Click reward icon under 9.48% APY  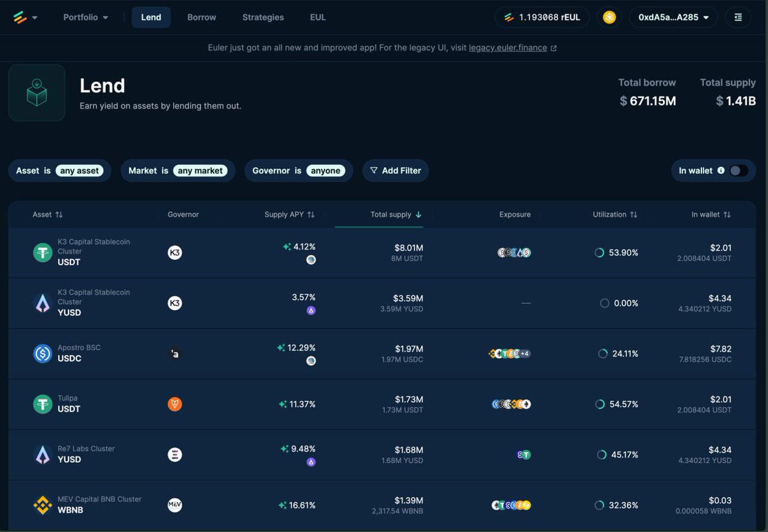pyautogui.click(x=311, y=462)
